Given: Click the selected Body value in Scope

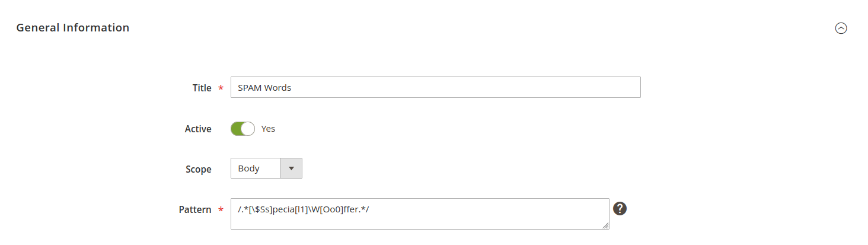Looking at the screenshot, I should (x=249, y=168).
